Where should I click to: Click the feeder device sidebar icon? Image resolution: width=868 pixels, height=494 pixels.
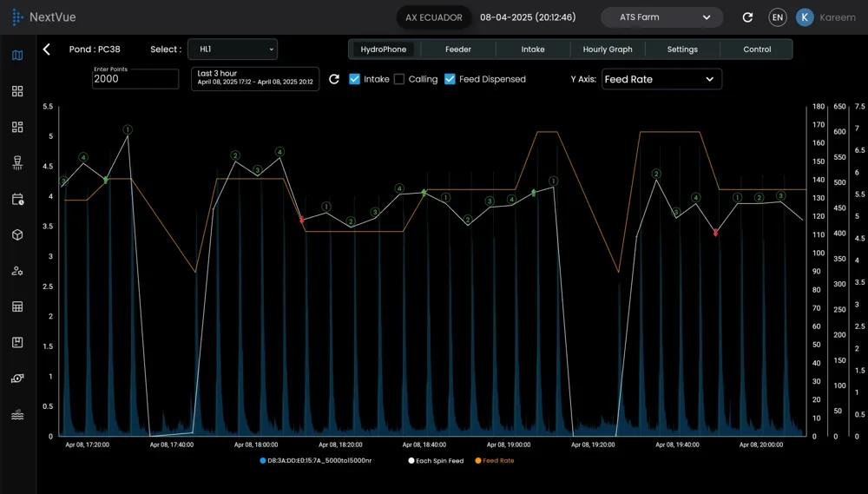(x=17, y=163)
